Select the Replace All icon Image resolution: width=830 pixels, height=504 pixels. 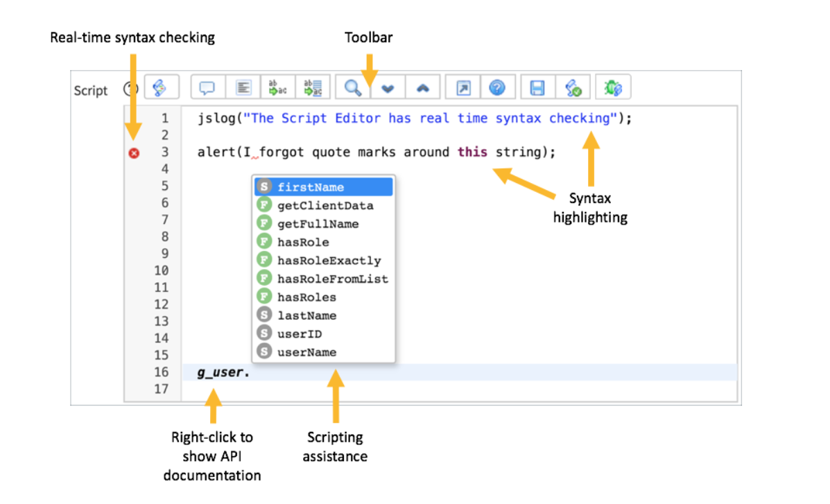(313, 87)
